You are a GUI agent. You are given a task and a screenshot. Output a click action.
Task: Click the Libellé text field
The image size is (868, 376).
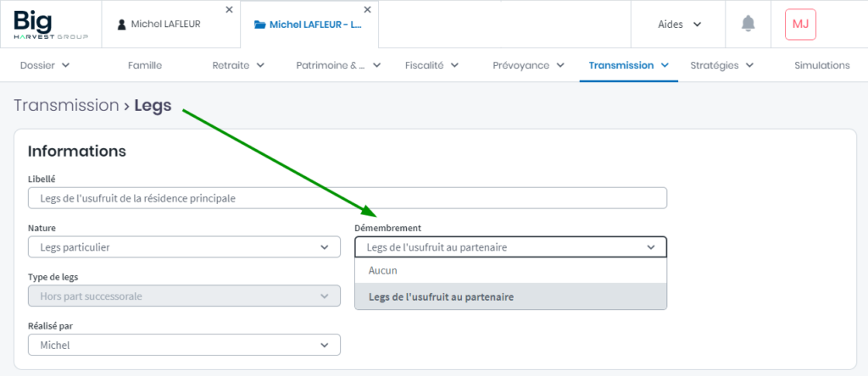coord(348,198)
